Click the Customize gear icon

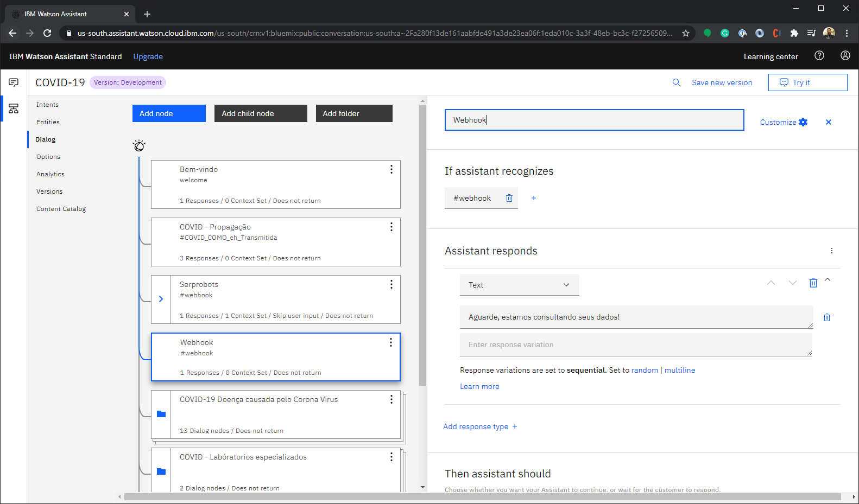(x=803, y=122)
